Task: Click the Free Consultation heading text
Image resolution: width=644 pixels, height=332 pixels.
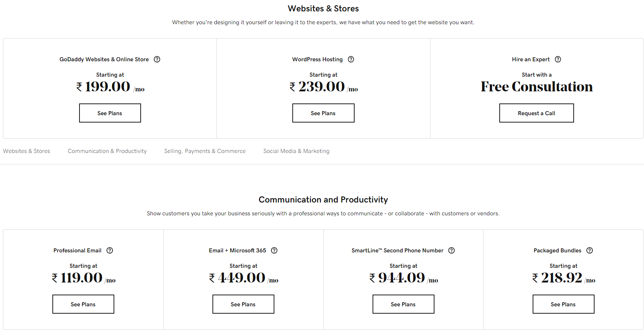Action: click(537, 87)
